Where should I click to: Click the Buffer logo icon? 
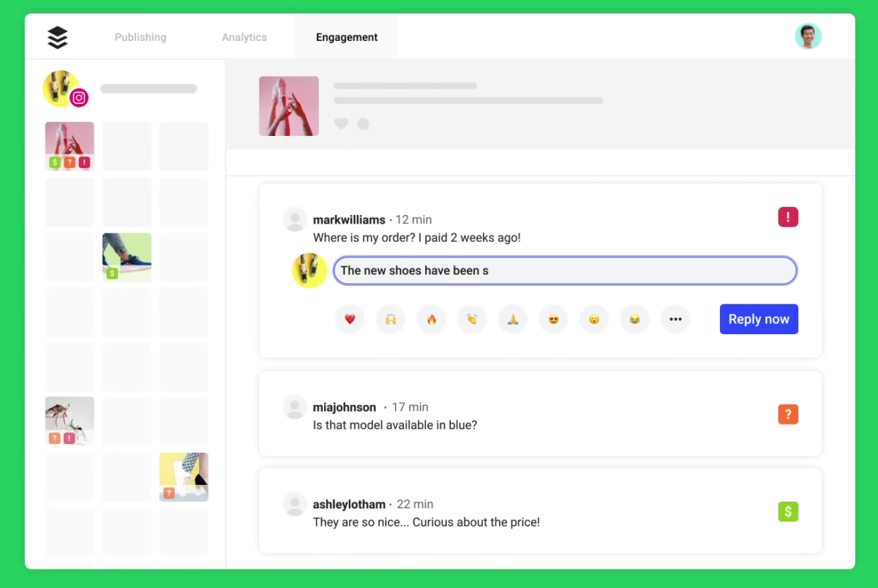coord(57,37)
